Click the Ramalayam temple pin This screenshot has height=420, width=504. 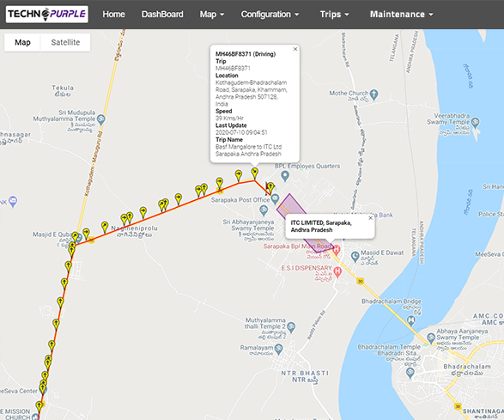(x=279, y=349)
